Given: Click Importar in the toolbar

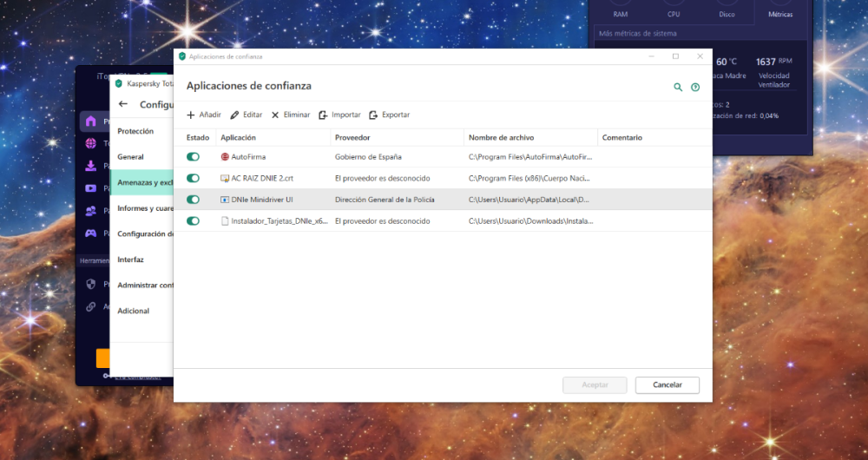Looking at the screenshot, I should (x=339, y=115).
